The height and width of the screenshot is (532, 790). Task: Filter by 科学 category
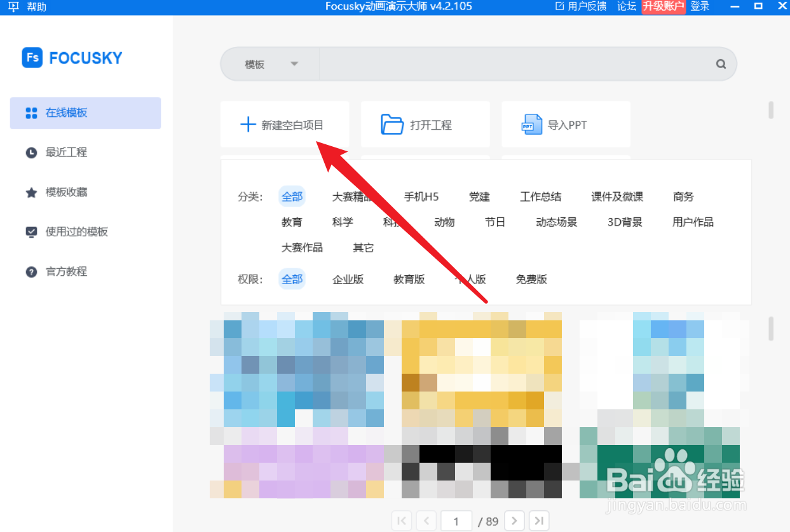coord(343,222)
